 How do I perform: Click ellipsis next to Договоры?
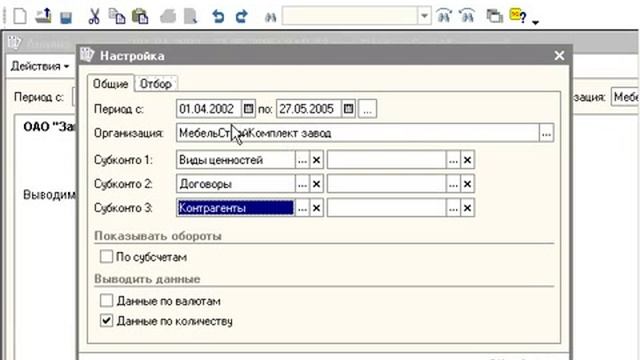[x=302, y=184]
